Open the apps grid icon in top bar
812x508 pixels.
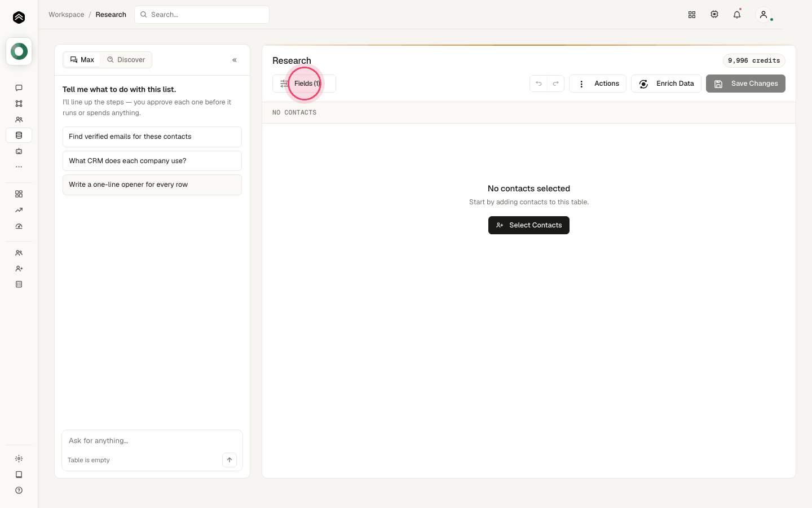(x=692, y=15)
